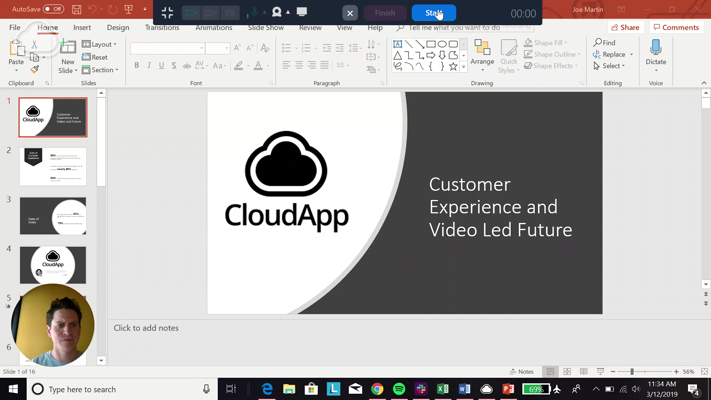Toggle the AutoSave switch
This screenshot has height=400, width=711.
(x=53, y=9)
